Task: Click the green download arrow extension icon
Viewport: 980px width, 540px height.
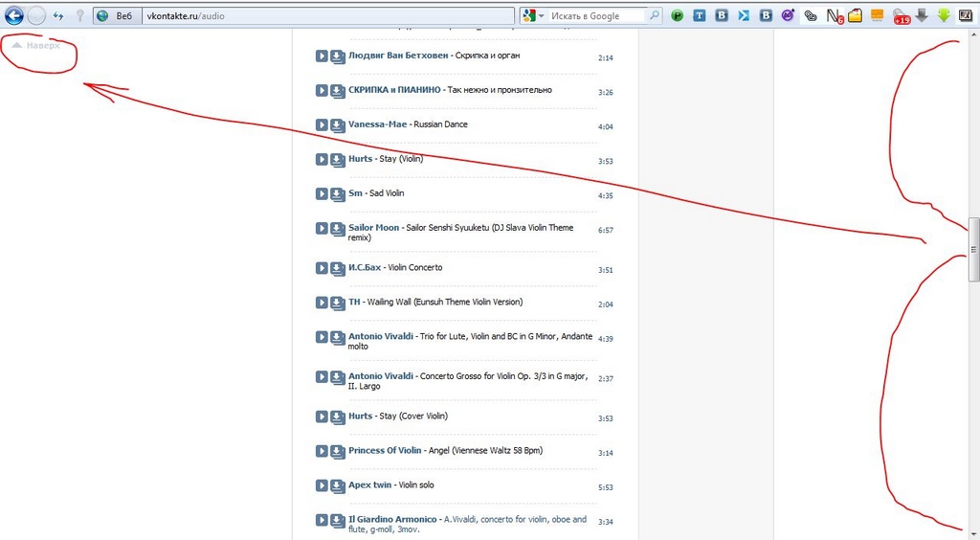Action: coord(944,15)
